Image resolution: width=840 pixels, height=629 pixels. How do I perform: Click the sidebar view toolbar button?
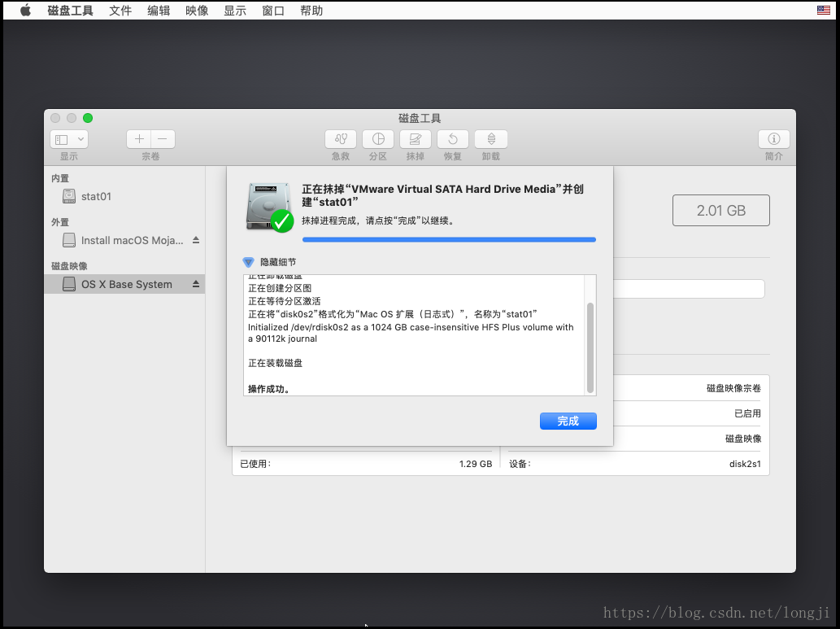point(62,139)
